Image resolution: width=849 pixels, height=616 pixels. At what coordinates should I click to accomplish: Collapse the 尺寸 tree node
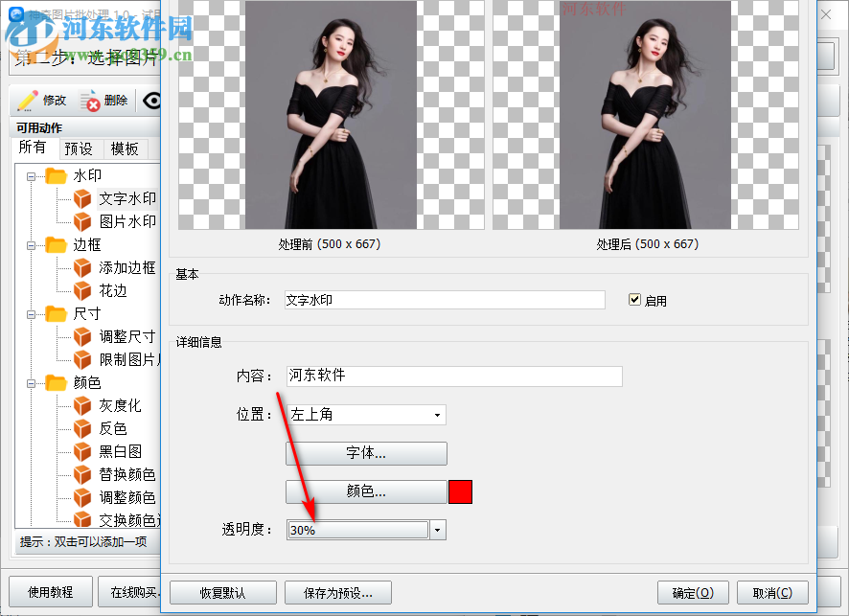pos(31,314)
